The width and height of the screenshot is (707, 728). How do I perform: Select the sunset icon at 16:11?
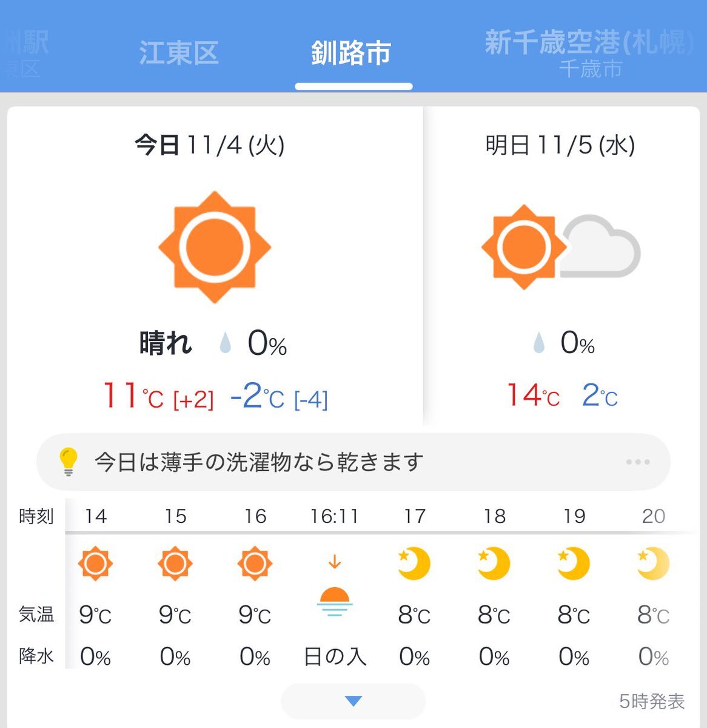[334, 601]
